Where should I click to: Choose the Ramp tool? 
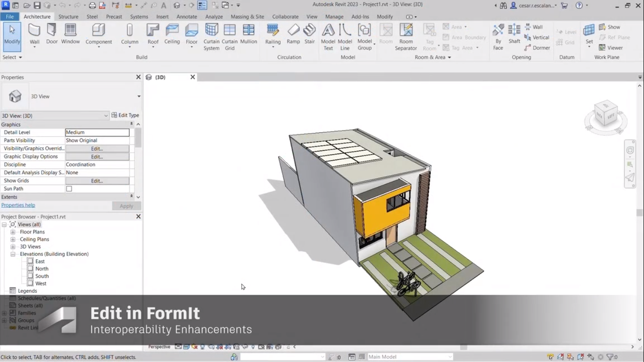[293, 34]
